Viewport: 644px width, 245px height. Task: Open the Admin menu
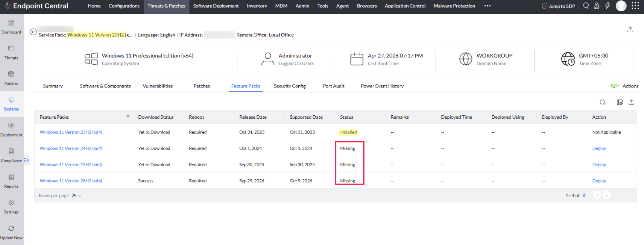coord(302,6)
